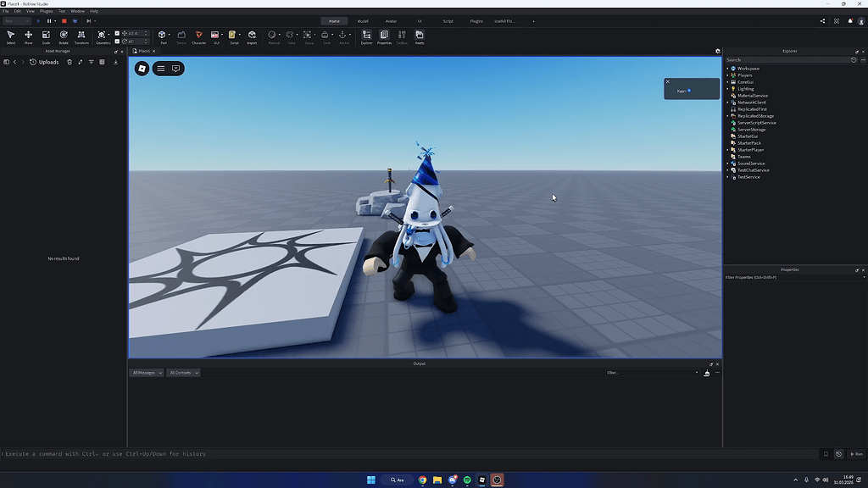Switch to the Model ribbon tab
Screen dimensions: 868x488
pos(363,21)
